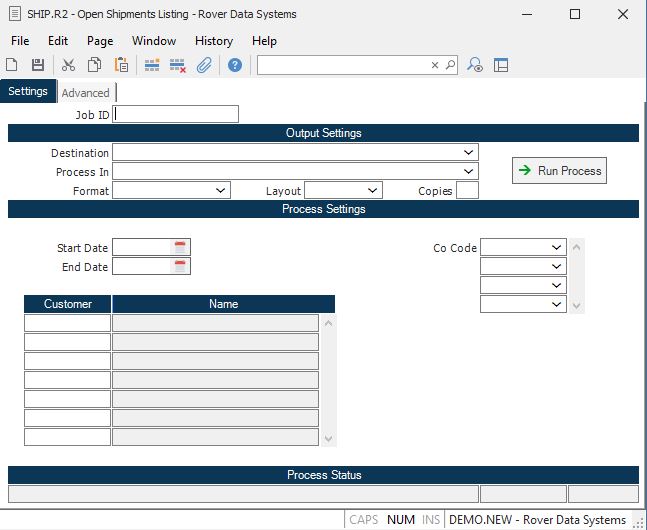Switch to the Advanced tab
The height and width of the screenshot is (530, 647).
[x=85, y=93]
